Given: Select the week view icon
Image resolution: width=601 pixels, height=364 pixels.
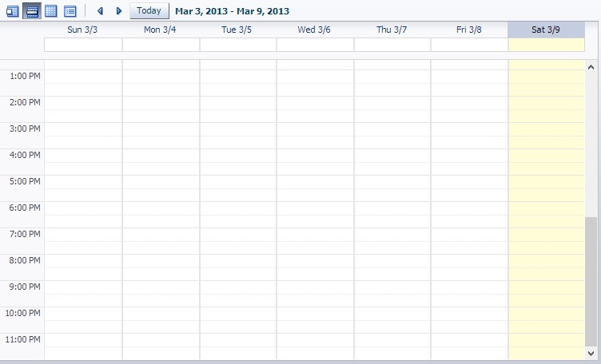Looking at the screenshot, I should [32, 11].
